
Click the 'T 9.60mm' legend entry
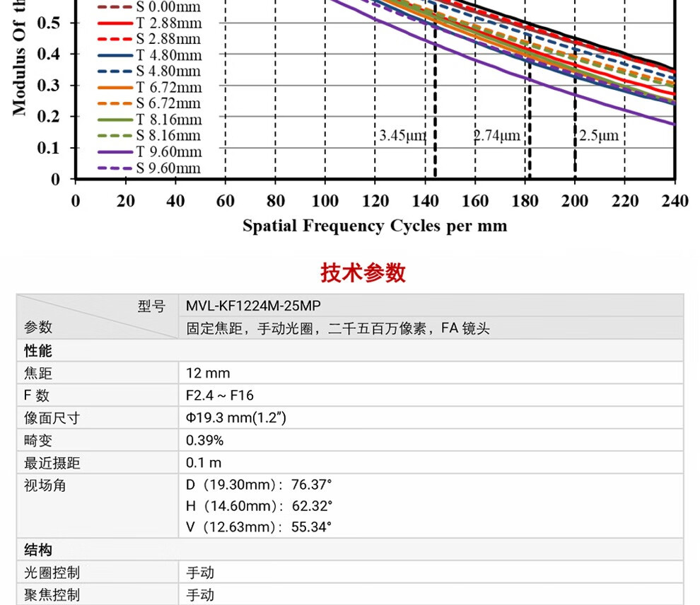[x=150, y=152]
